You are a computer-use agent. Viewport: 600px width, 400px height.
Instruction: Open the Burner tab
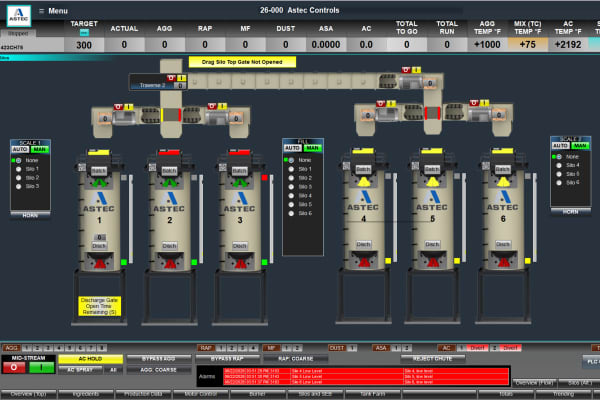[258, 394]
